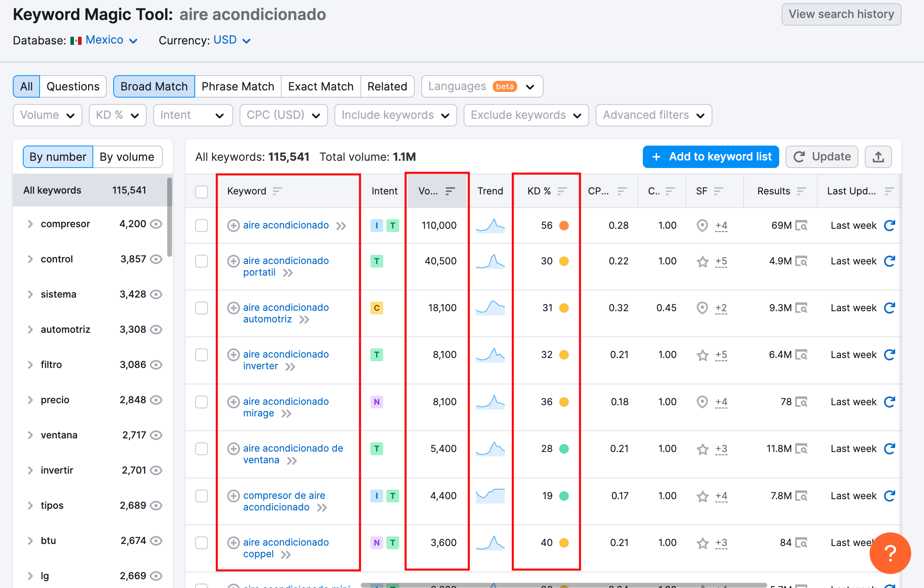
Task: Check the box for 'aire acondicionado inverter'
Action: (202, 355)
